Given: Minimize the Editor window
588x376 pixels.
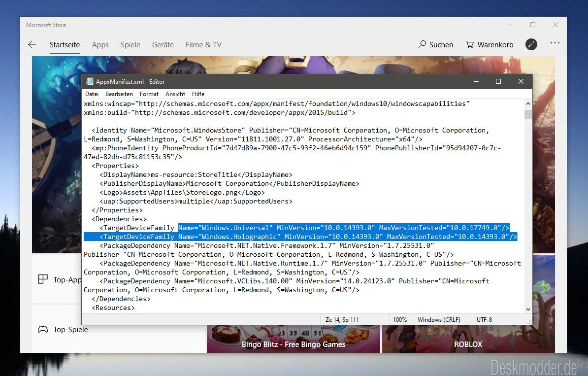Looking at the screenshot, I should [476, 81].
